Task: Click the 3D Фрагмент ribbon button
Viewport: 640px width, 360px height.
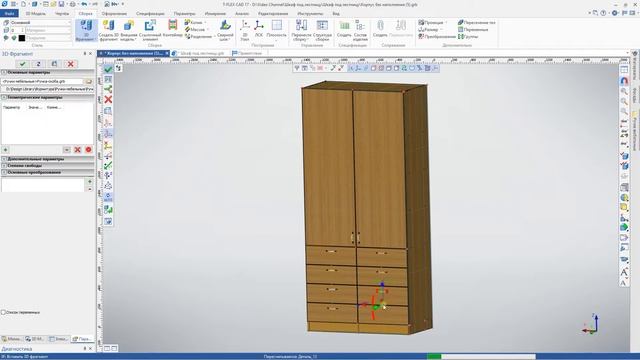Action: [x=86, y=30]
